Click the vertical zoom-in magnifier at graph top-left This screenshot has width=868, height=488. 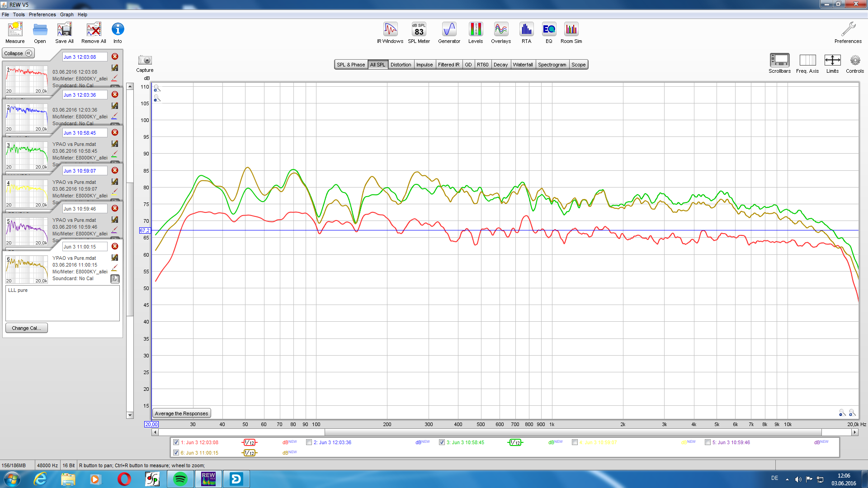tap(157, 89)
